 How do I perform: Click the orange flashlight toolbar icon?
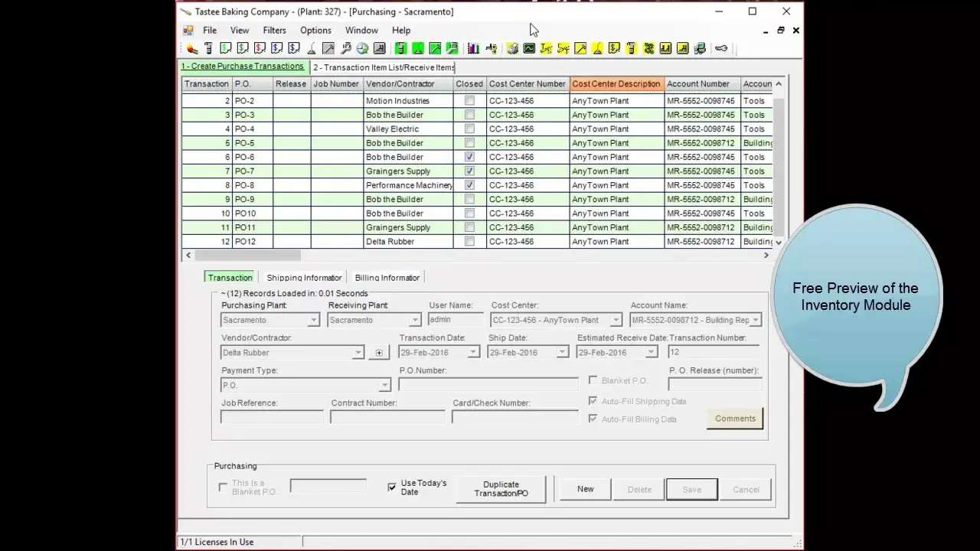click(191, 48)
